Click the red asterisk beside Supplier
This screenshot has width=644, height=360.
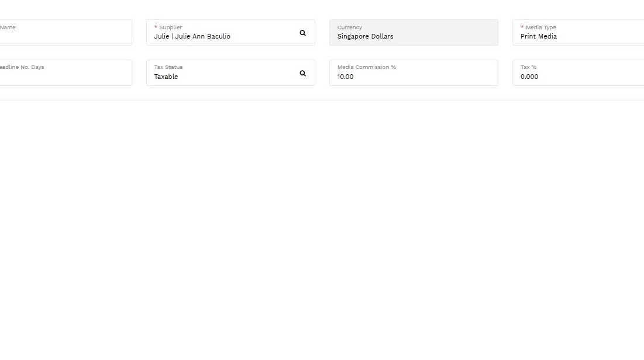pyautogui.click(x=156, y=27)
